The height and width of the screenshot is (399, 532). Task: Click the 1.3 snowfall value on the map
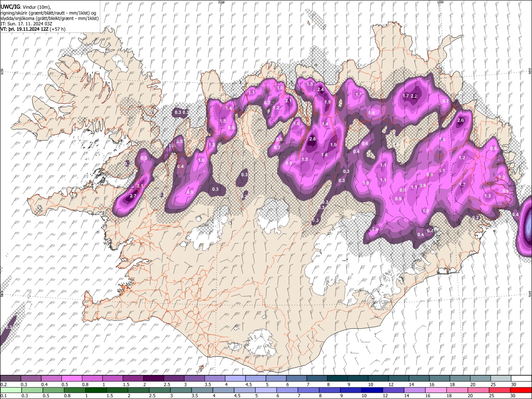click(x=488, y=196)
